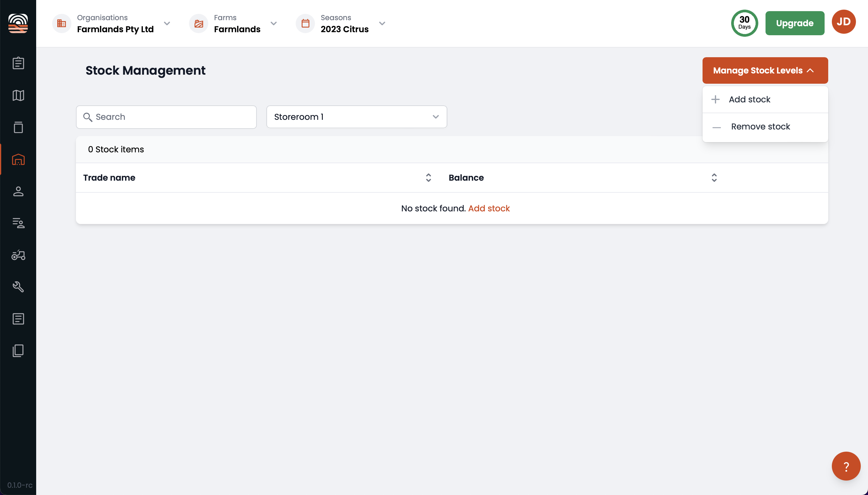The height and width of the screenshot is (495, 868).
Task: Click the plus icon beside Add stock
Action: point(715,99)
